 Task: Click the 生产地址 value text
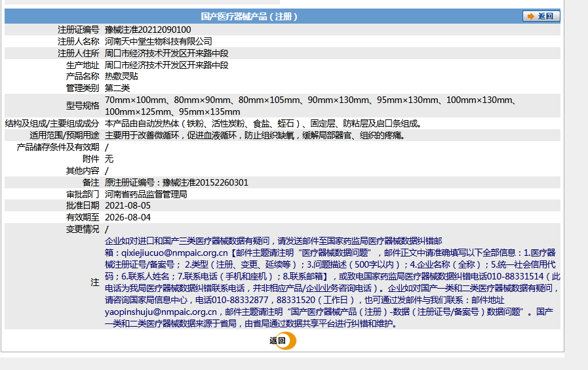coord(166,65)
